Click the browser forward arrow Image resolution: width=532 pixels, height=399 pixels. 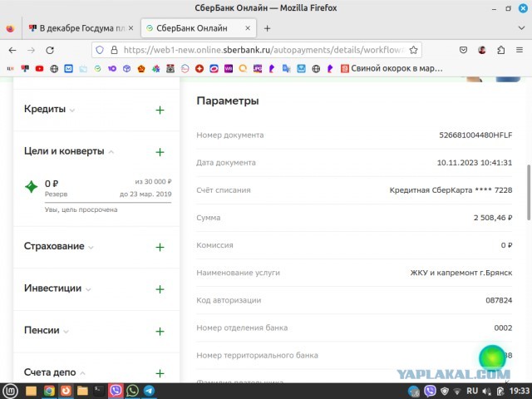pos(32,50)
